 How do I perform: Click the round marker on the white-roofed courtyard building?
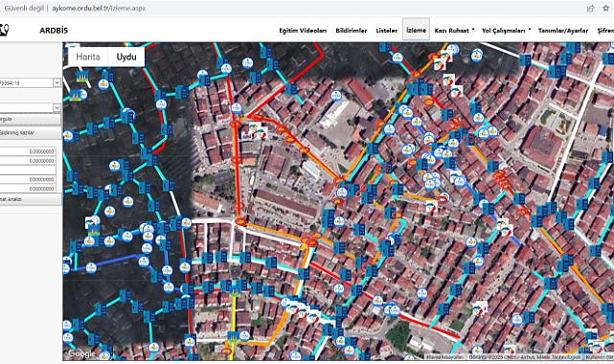[336, 96]
